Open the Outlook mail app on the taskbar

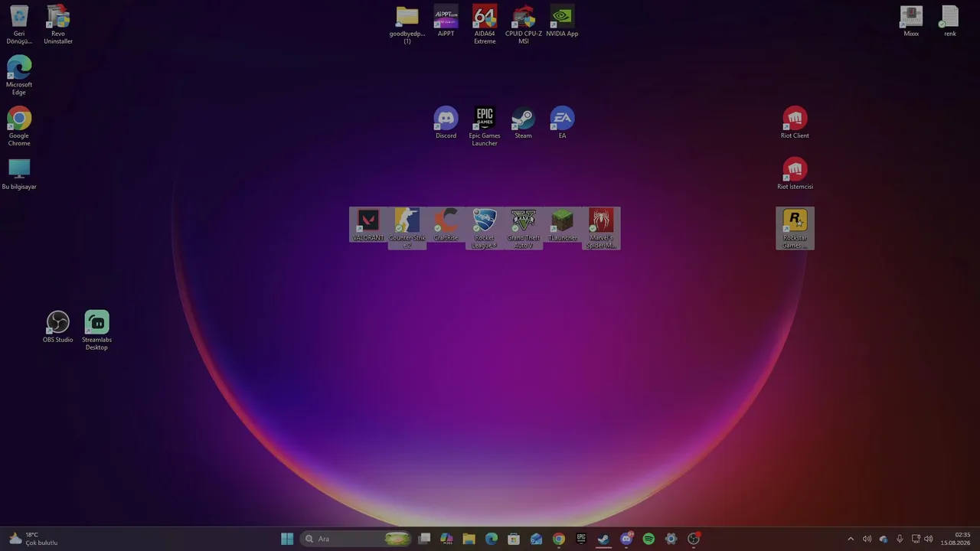click(536, 539)
